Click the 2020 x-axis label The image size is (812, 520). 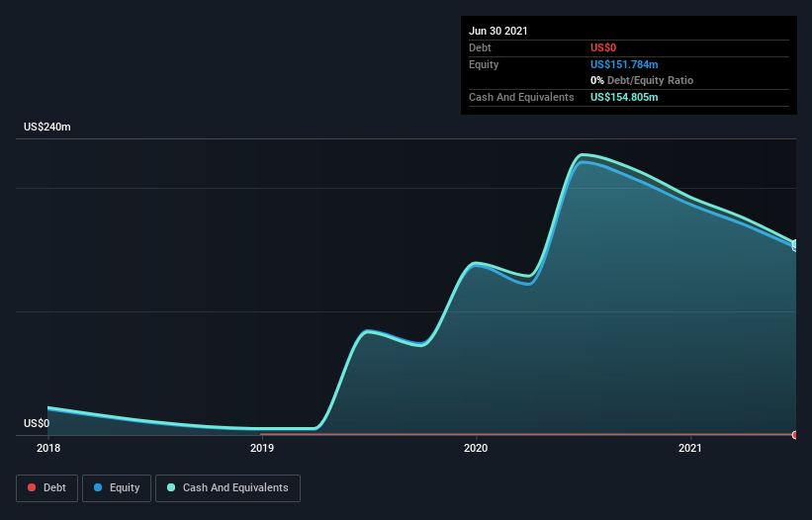tap(476, 448)
